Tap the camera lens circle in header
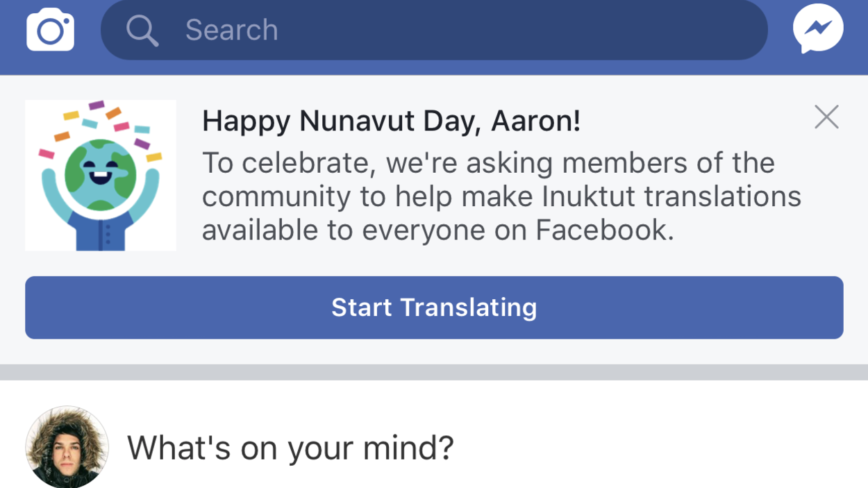The image size is (868, 488). [50, 31]
